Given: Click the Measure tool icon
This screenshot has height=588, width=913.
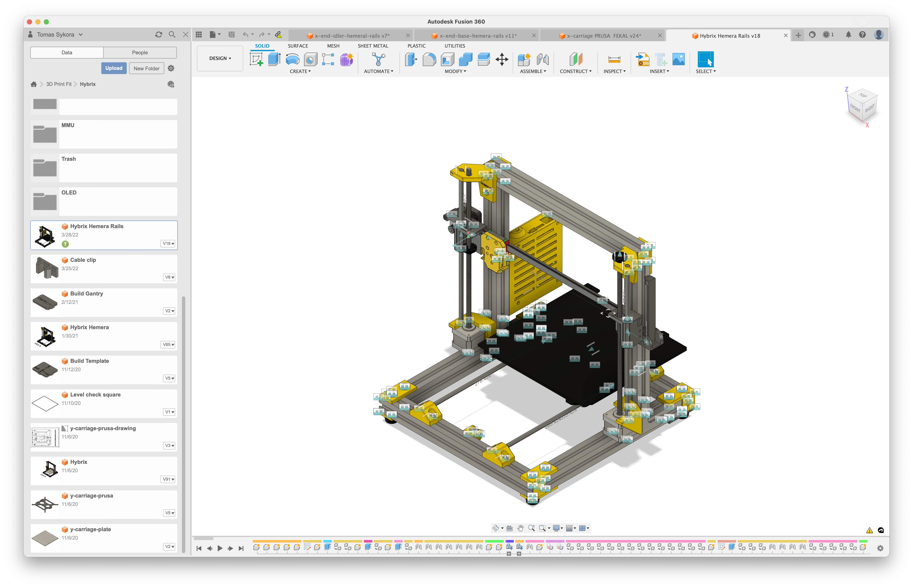Looking at the screenshot, I should (614, 59).
